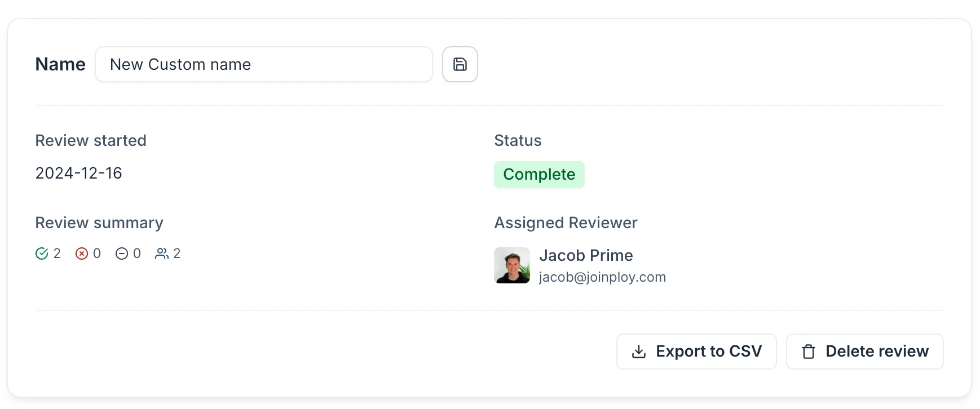
Task: Click the download icon in Export button
Action: tap(639, 352)
